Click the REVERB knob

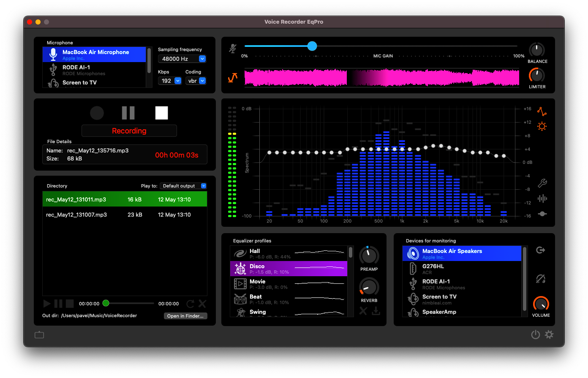coord(369,287)
